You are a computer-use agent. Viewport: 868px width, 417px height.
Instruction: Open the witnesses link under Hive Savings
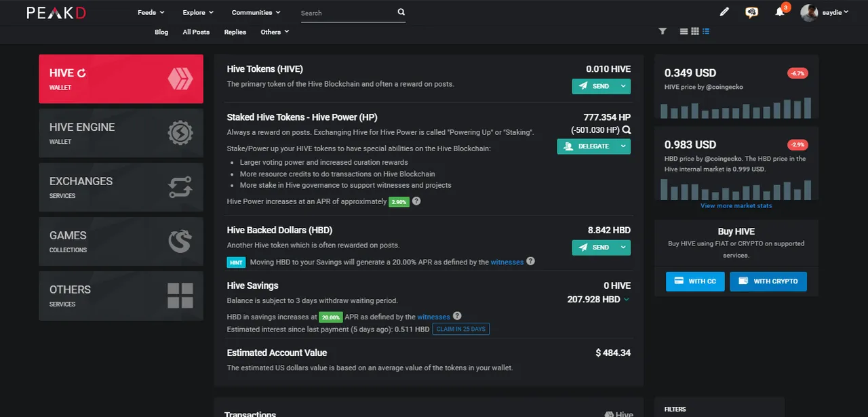tap(433, 317)
